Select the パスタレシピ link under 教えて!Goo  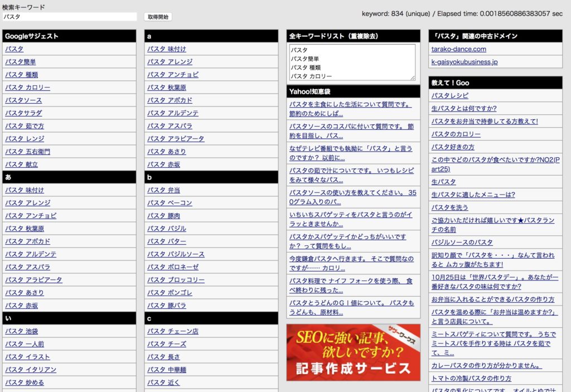pos(447,95)
